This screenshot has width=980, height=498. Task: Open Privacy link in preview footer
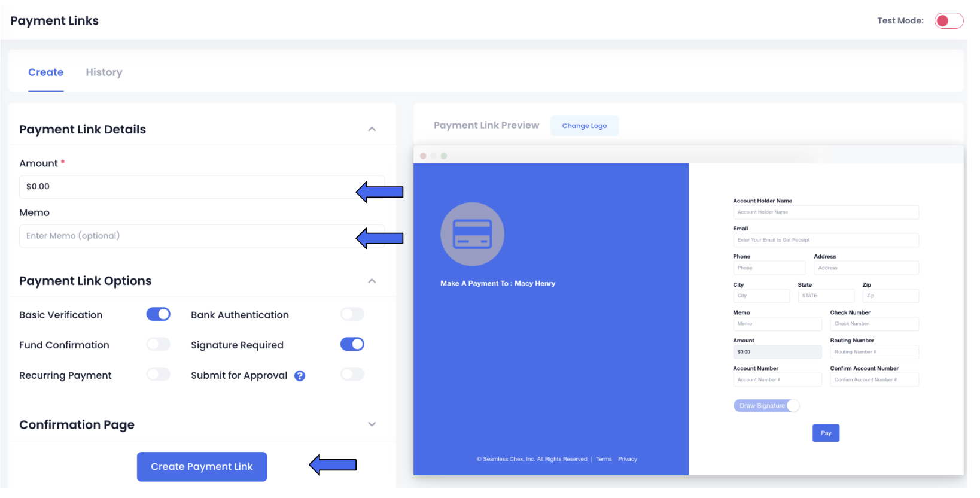click(x=628, y=459)
